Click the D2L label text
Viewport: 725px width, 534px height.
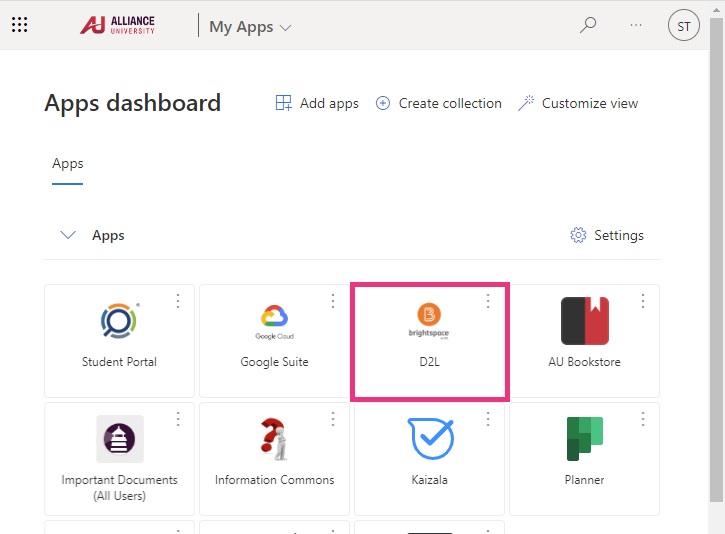click(x=430, y=362)
